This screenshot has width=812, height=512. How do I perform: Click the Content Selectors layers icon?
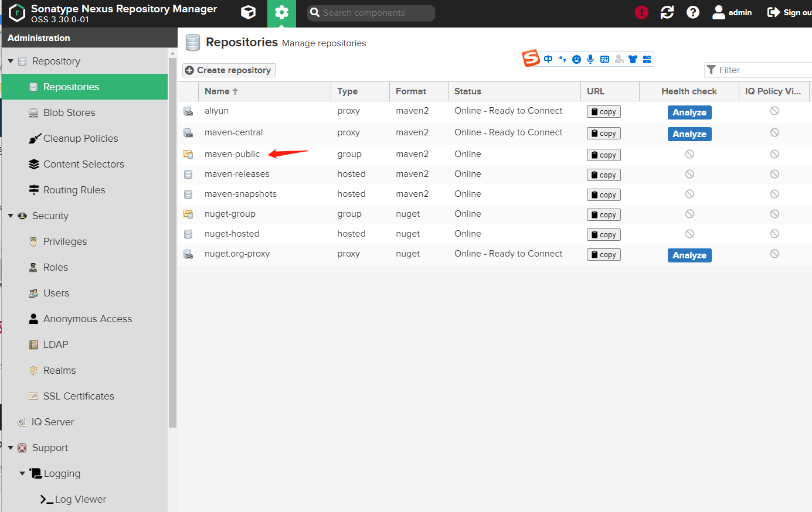click(34, 164)
